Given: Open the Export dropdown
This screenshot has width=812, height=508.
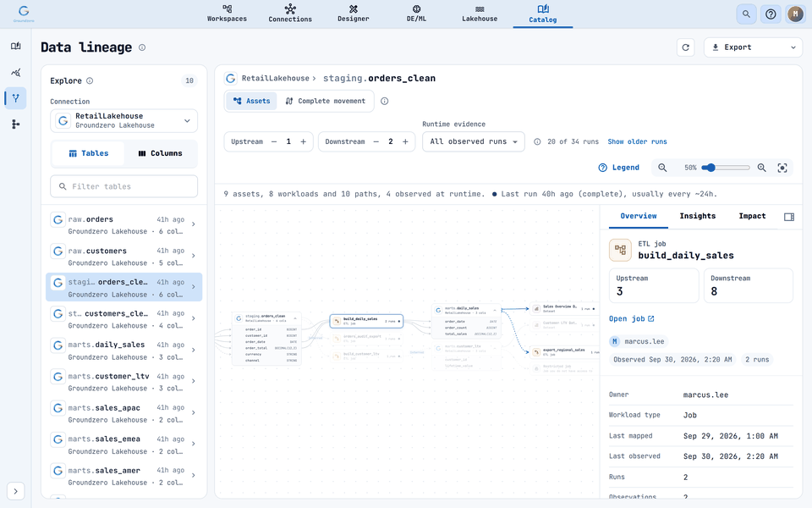Looking at the screenshot, I should click(x=753, y=47).
